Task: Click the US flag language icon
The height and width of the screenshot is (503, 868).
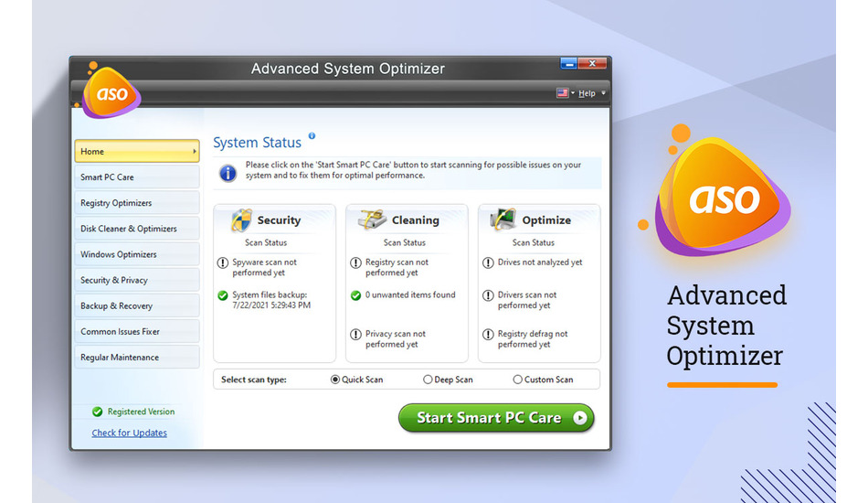Action: tap(563, 93)
